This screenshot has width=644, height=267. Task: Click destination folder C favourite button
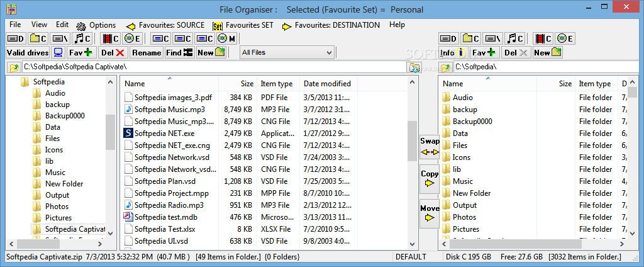pyautogui.click(x=470, y=38)
